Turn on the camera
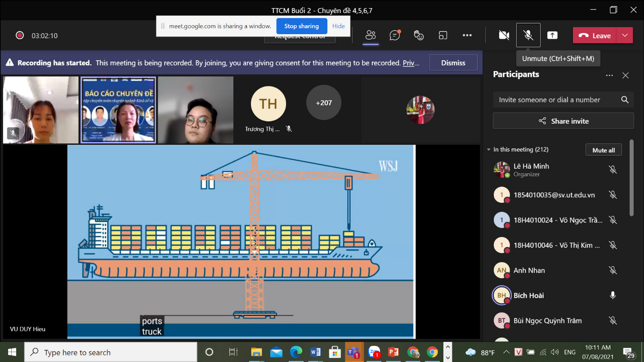 pyautogui.click(x=504, y=36)
